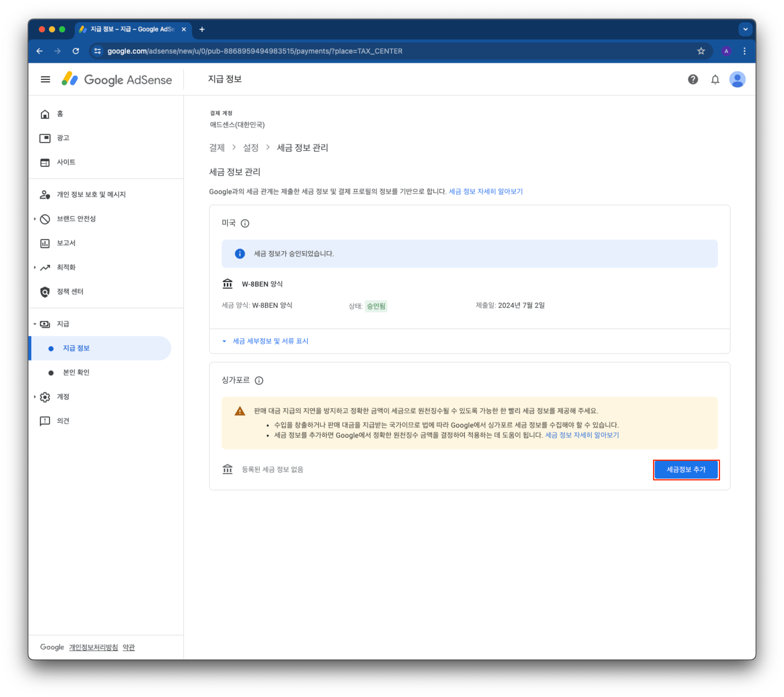784x697 pixels.
Task: Open the 설정 breadcrumb link
Action: coord(250,147)
